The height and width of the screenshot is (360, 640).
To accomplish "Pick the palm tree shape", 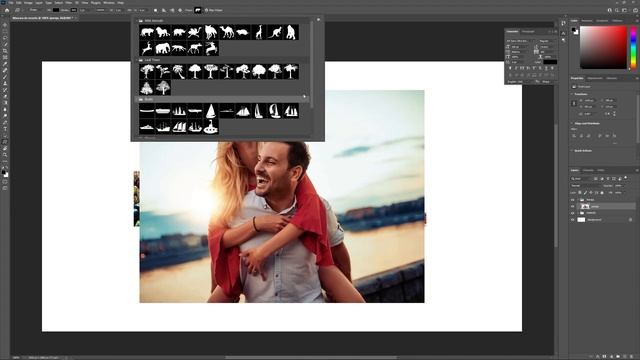I will pos(179,71).
